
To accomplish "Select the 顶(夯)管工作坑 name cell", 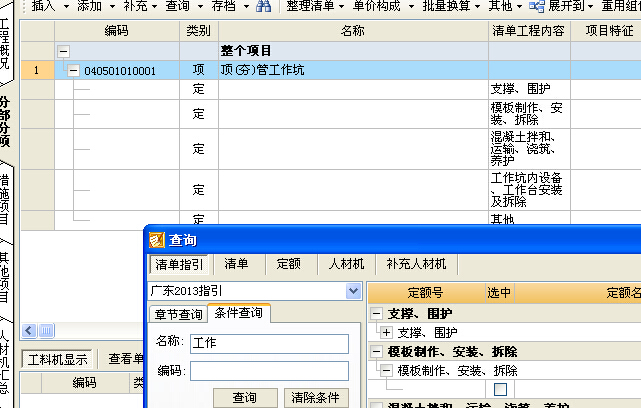I will tap(353, 70).
